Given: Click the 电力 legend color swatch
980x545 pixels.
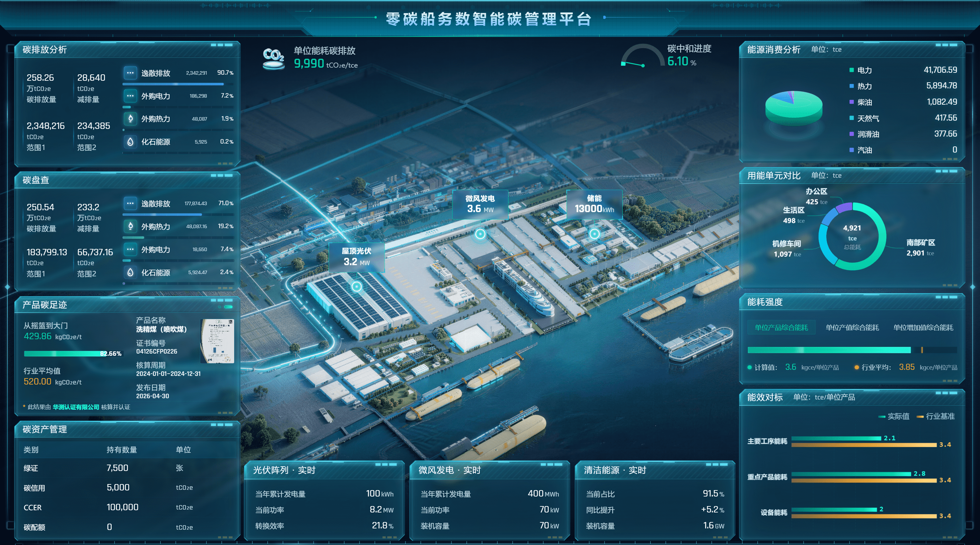Looking at the screenshot, I should click(852, 70).
